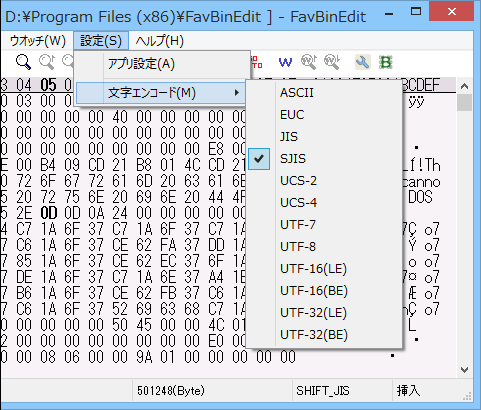
Task: Minimize the FavBinEdit window
Action: click(389, 14)
